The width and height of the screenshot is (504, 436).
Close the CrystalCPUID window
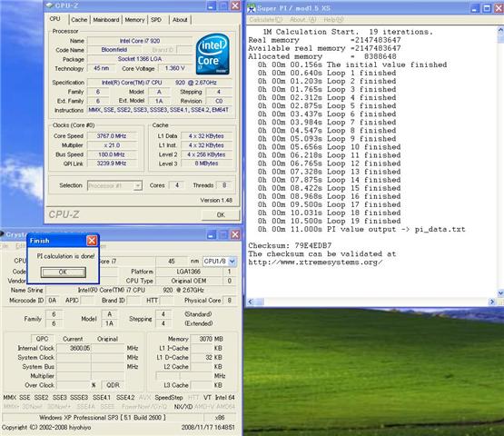(x=235, y=234)
